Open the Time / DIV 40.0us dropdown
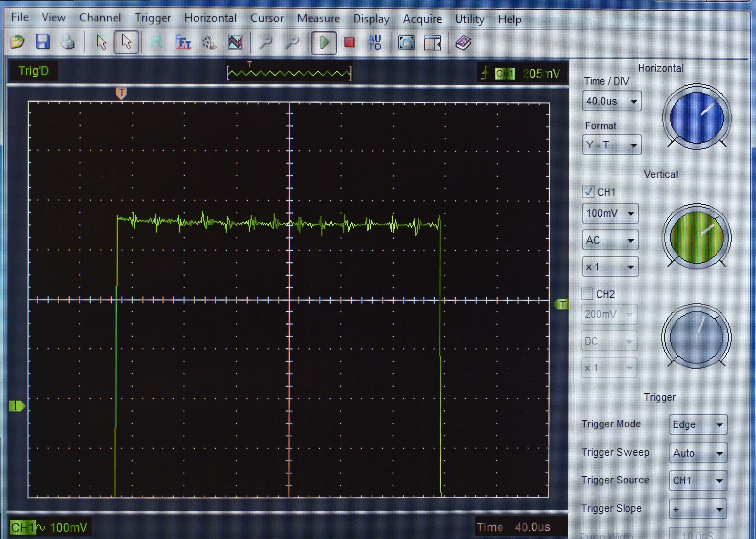The width and height of the screenshot is (756, 539). point(612,101)
